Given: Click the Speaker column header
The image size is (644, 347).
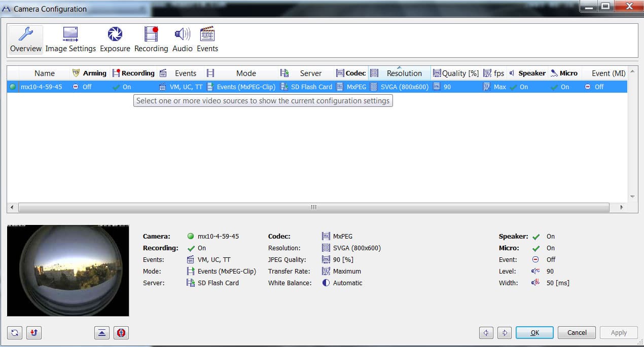Looking at the screenshot, I should [x=527, y=73].
